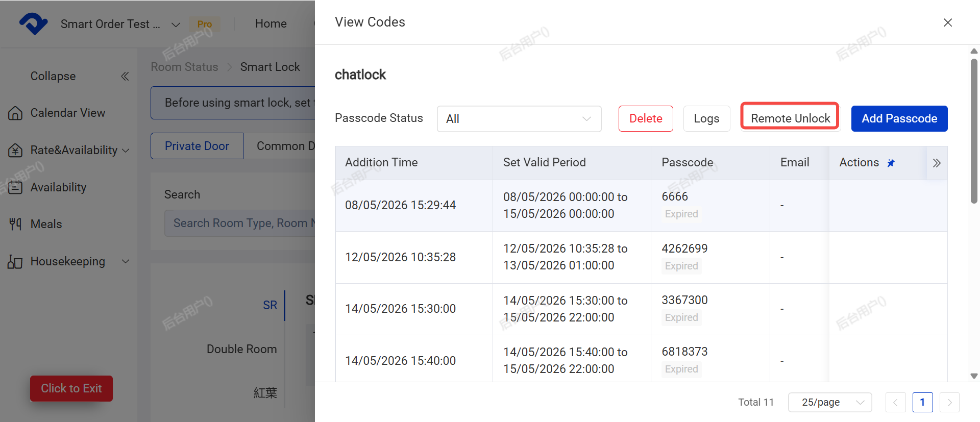Click addition time 14/05/2026 15:30:00
The image size is (980, 422).
(400, 309)
